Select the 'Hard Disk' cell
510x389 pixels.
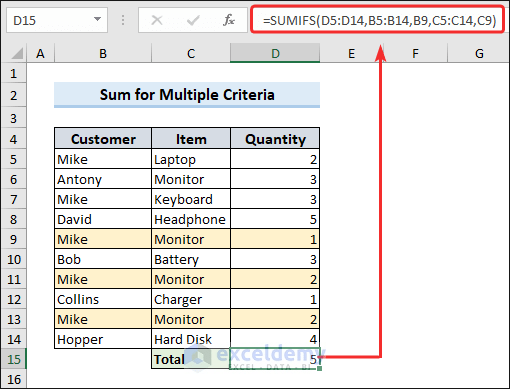191,339
